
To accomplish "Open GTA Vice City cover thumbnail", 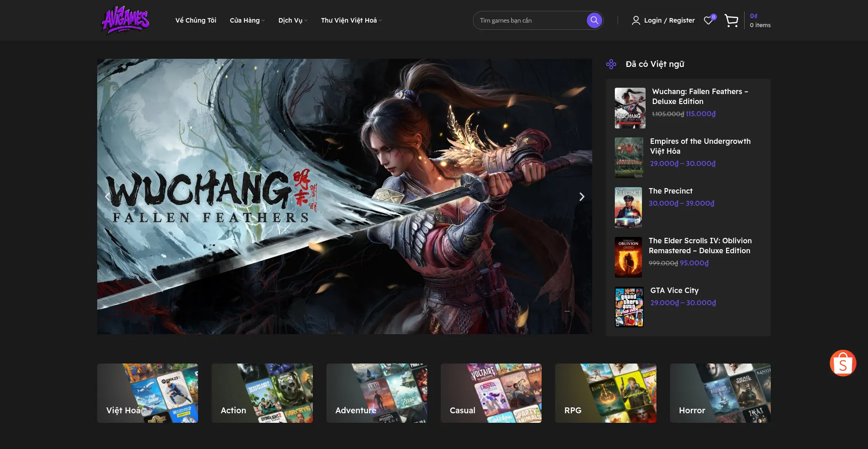I will click(x=629, y=307).
